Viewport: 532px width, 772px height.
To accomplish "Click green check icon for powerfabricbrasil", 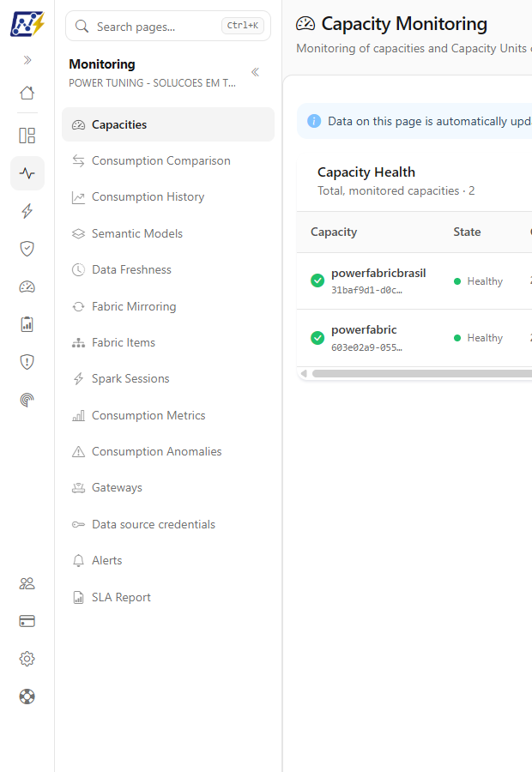I will pos(317,280).
